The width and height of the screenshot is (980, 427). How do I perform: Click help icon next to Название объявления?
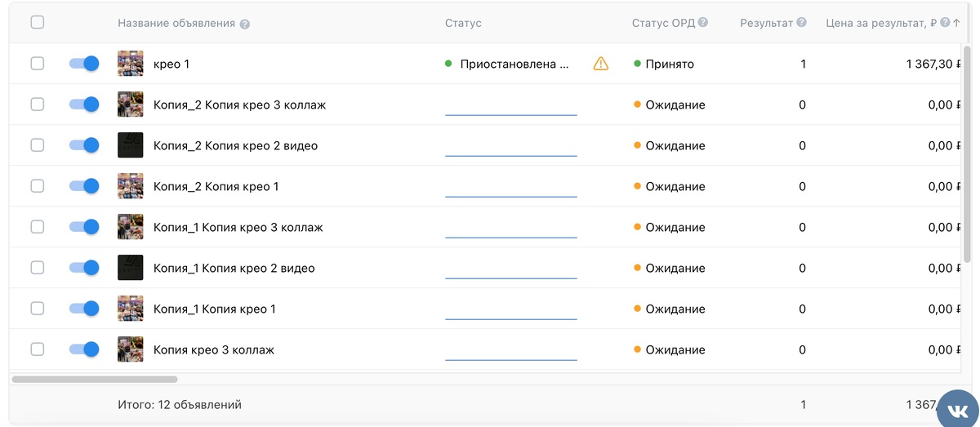(x=245, y=24)
